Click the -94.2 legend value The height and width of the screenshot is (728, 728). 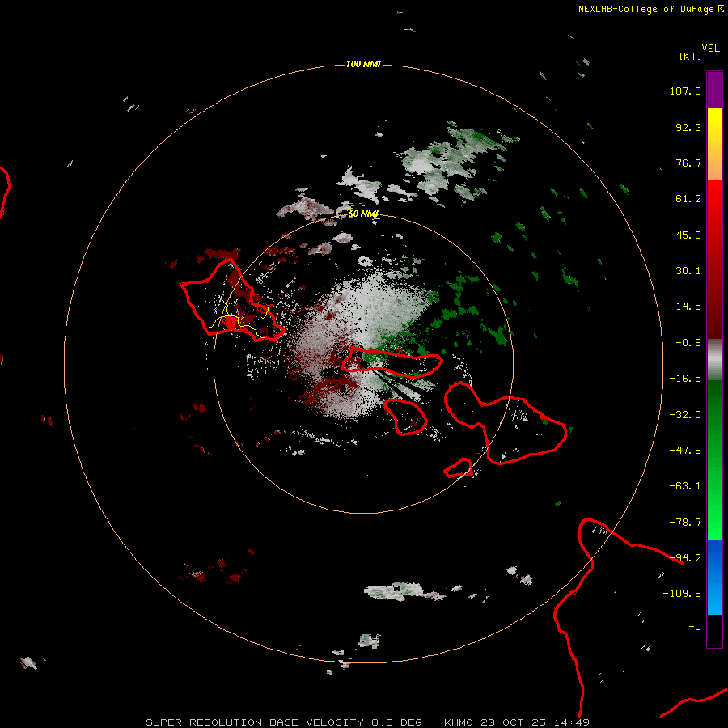point(685,557)
